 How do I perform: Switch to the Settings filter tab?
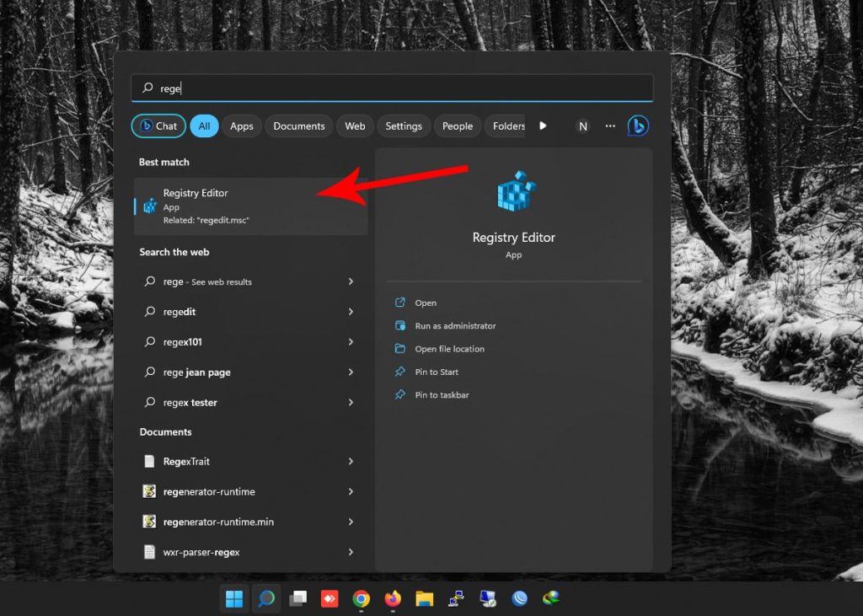(404, 126)
